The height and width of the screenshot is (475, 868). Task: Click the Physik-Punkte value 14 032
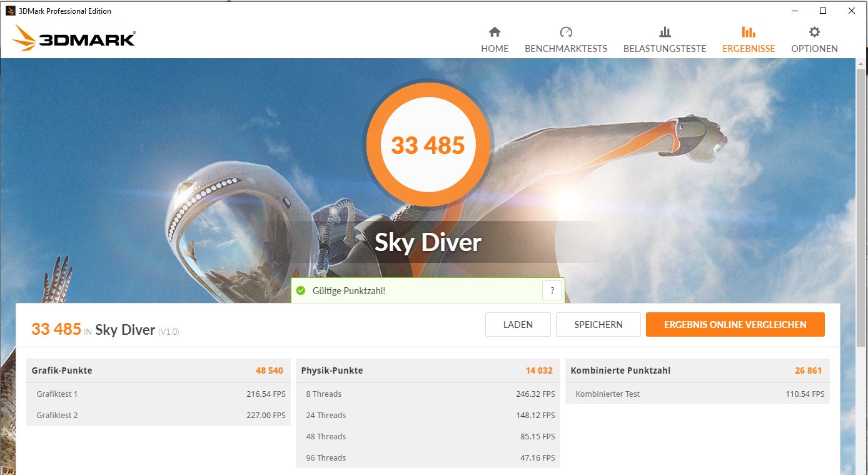(x=539, y=370)
